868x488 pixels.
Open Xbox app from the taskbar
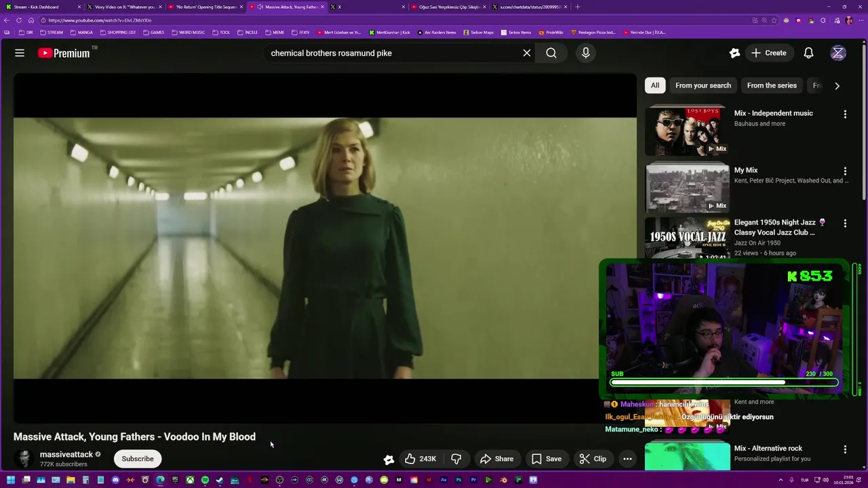point(190,480)
